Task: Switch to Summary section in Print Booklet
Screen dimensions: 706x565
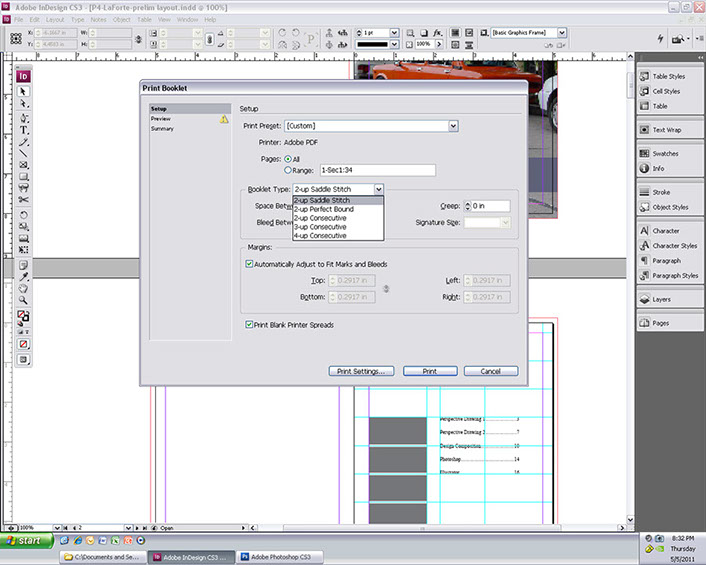Action: (x=162, y=129)
